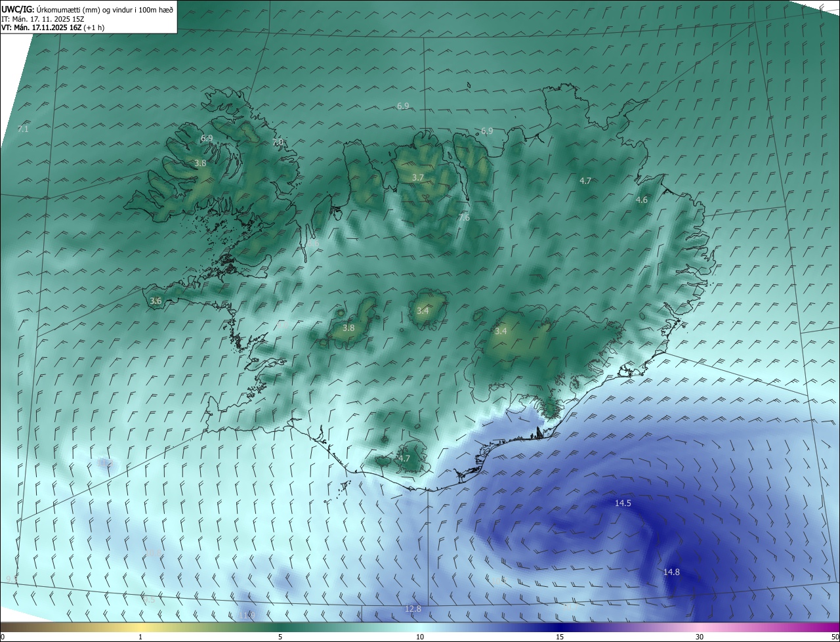Click the color scale tick label '0'
Screen dimensions: 840x642
(2, 637)
